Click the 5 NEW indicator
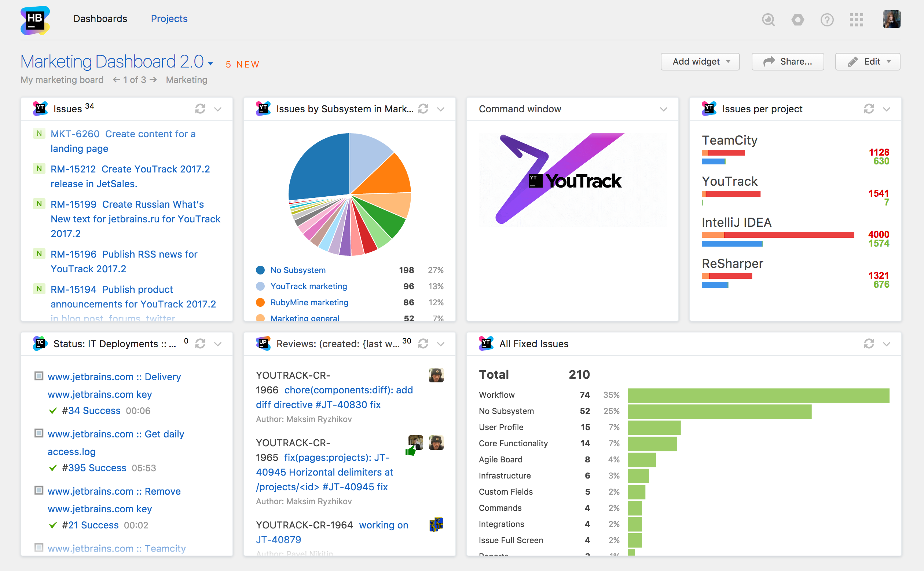The height and width of the screenshot is (571, 924). pos(242,65)
